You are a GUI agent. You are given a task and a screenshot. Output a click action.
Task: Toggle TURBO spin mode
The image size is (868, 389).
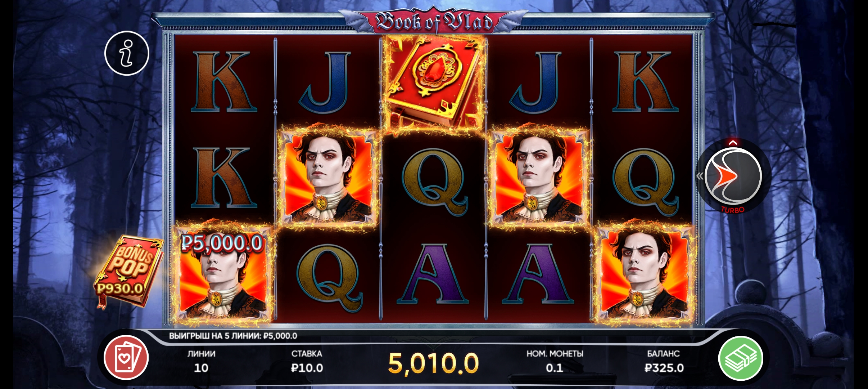732,210
